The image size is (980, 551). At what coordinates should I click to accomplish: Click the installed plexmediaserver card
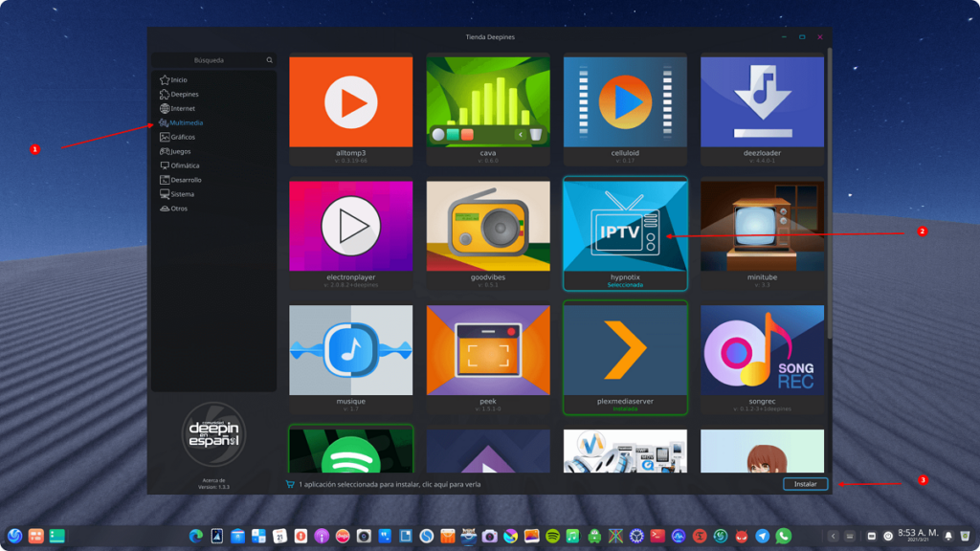(625, 358)
